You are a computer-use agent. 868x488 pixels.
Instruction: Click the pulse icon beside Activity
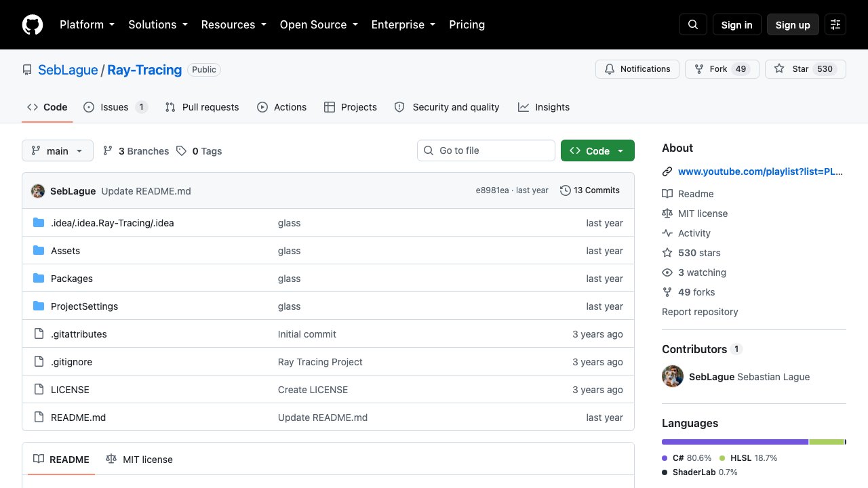click(667, 233)
